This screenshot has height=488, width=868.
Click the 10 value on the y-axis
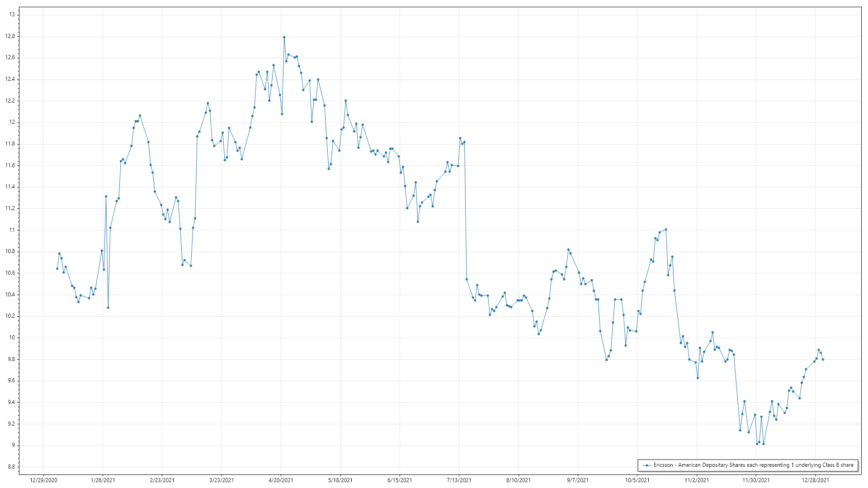[x=12, y=338]
